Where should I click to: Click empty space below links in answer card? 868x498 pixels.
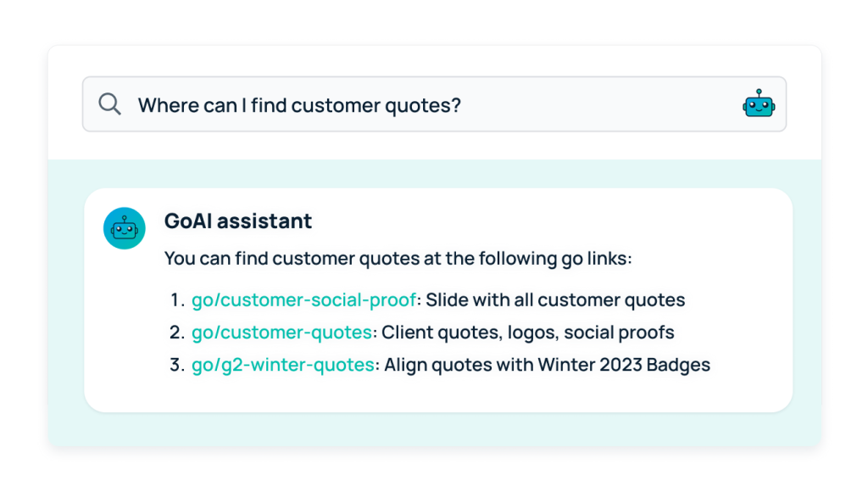(x=437, y=395)
